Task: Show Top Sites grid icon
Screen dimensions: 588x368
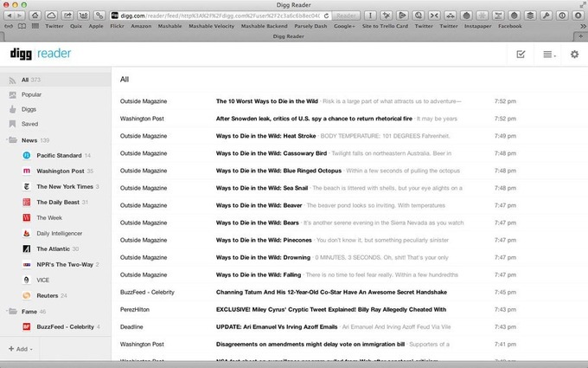Action: pyautogui.click(x=35, y=26)
